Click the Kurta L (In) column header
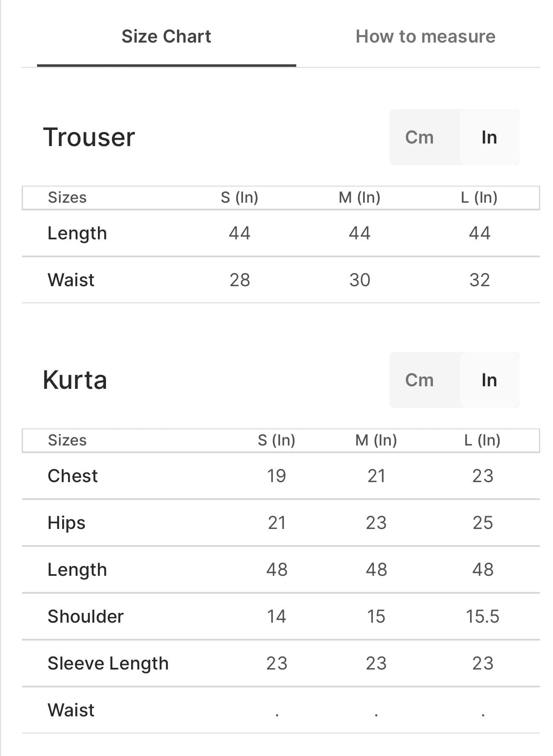Image resolution: width=553 pixels, height=756 pixels. [x=482, y=440]
